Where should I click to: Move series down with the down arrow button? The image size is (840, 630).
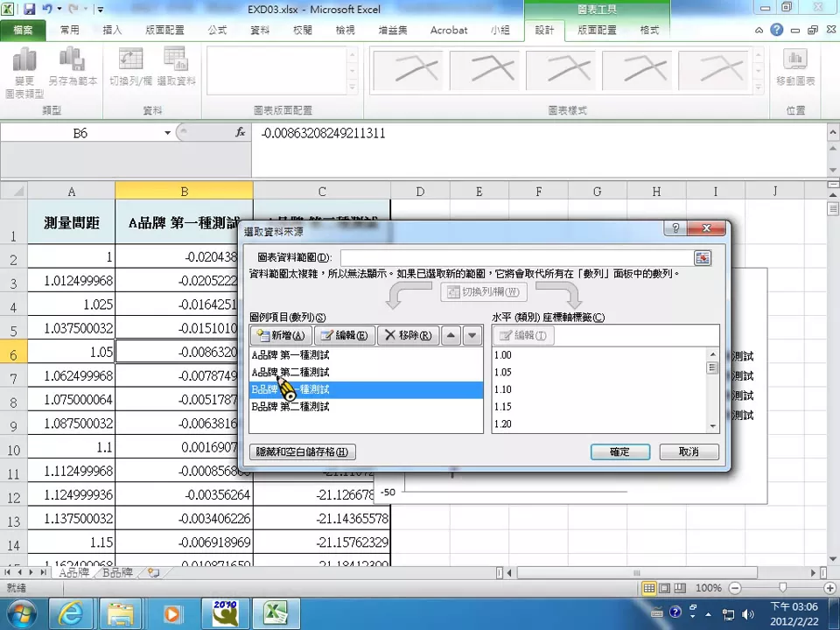click(472, 335)
